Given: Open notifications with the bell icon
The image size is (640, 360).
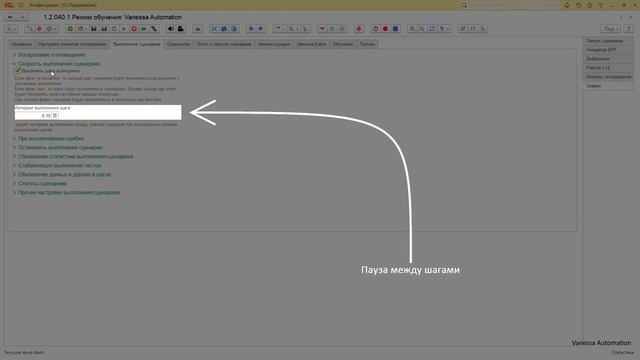Looking at the screenshot, I should [567, 5].
